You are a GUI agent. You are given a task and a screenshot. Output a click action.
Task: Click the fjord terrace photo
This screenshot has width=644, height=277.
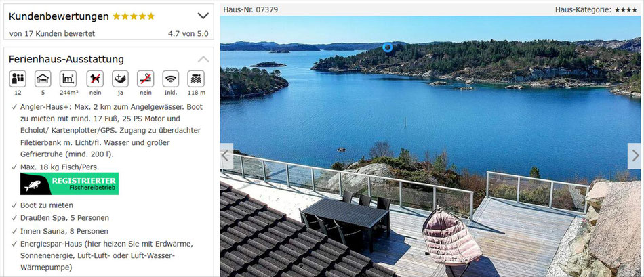(x=430, y=146)
